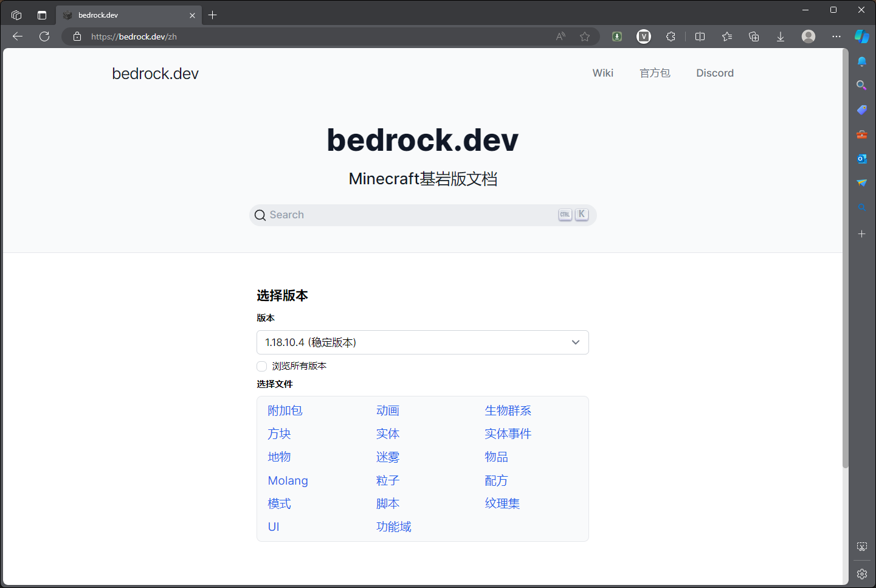Open the 实体 documentation link
Viewport: 876px width, 588px height.
[388, 434]
